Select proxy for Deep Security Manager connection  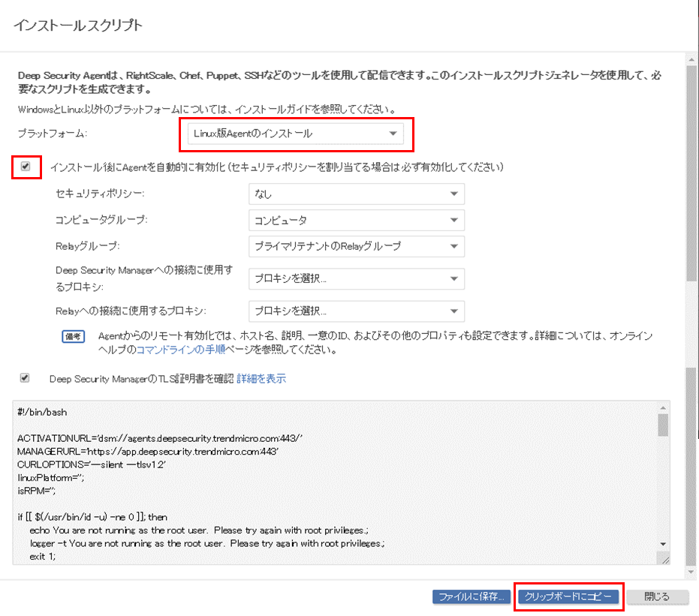356,278
